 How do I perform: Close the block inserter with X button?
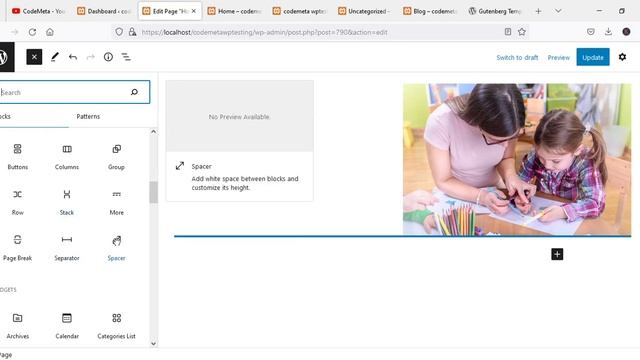click(34, 57)
